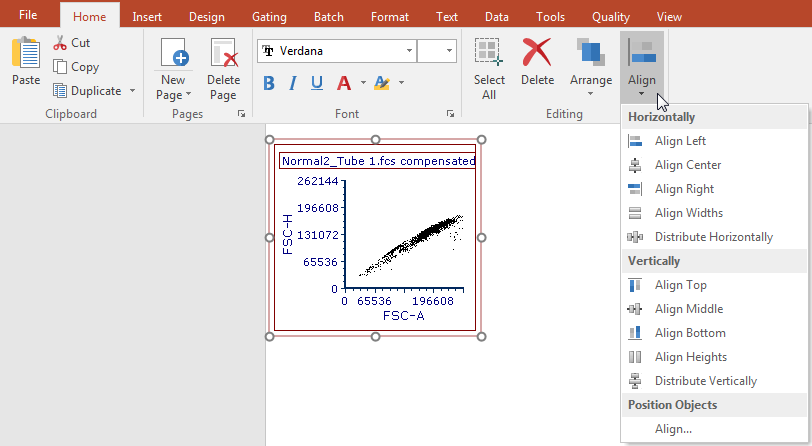Viewport: 812px width, 446px height.
Task: Click the Copy icon
Action: click(60, 67)
